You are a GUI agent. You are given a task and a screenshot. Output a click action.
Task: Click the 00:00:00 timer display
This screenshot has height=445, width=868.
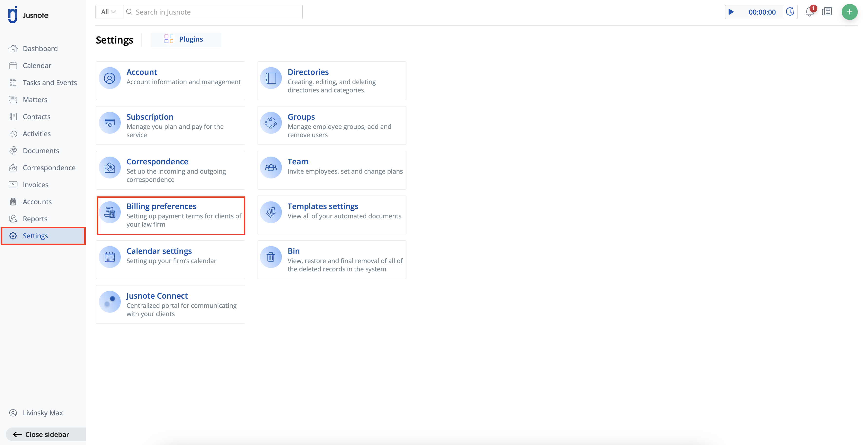click(762, 12)
